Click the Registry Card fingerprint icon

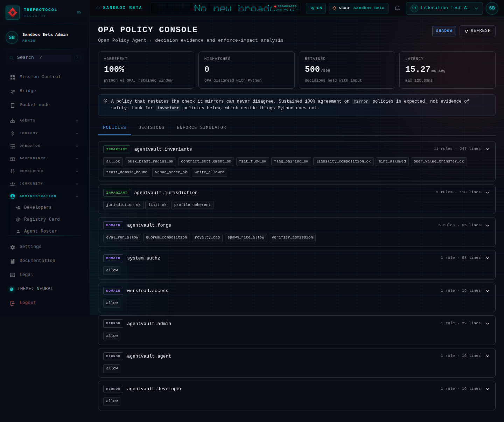(18, 220)
